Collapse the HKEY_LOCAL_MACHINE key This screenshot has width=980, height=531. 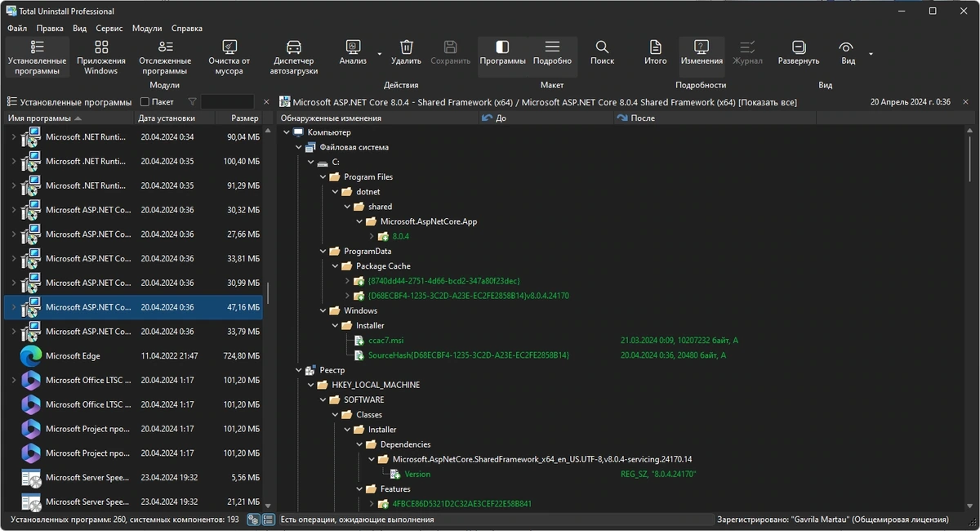tap(311, 385)
